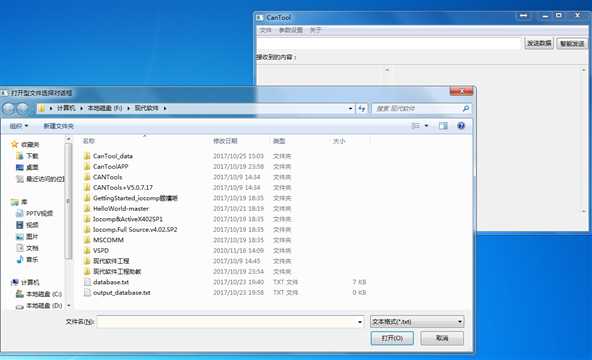Click the magnifier icon in the search box
592x360 pixels.
click(466, 108)
